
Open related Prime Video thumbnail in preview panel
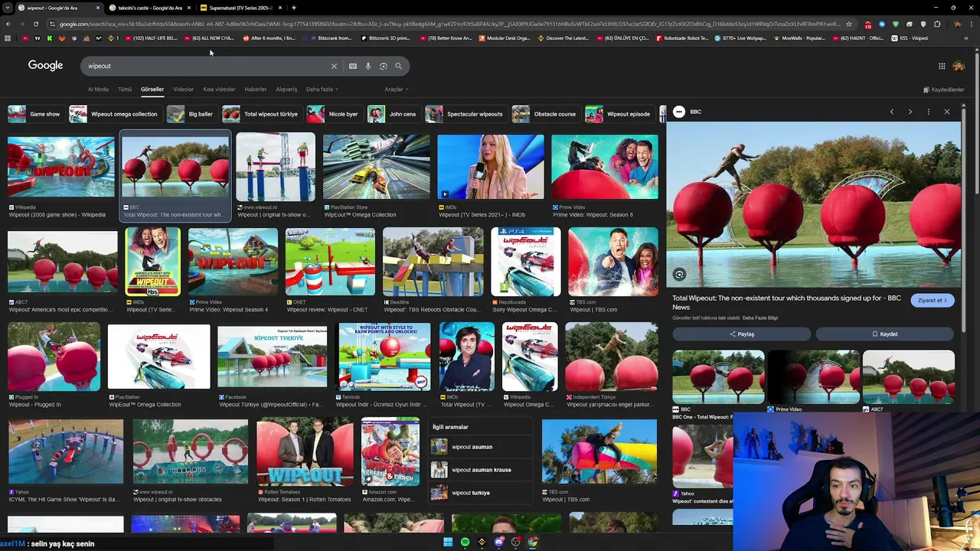pyautogui.click(x=813, y=377)
